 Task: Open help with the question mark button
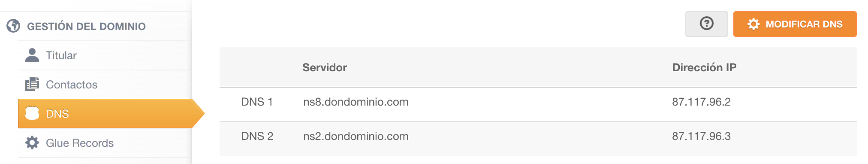pyautogui.click(x=706, y=24)
